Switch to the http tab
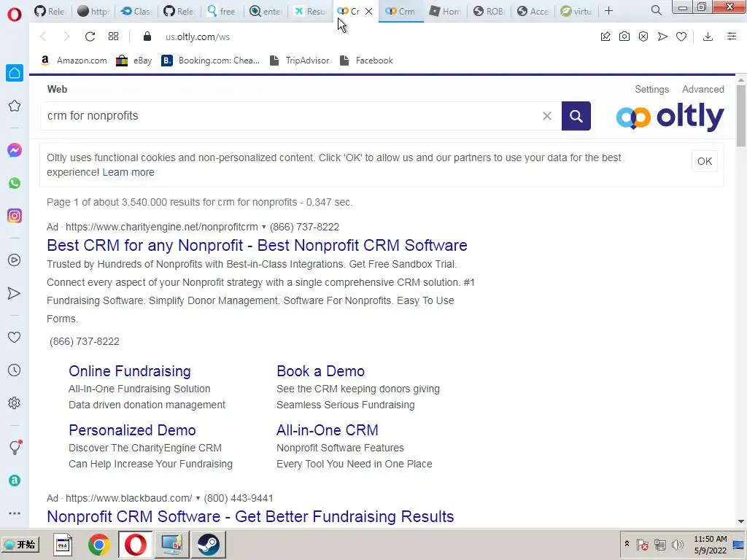The width and height of the screenshot is (747, 560). (93, 11)
